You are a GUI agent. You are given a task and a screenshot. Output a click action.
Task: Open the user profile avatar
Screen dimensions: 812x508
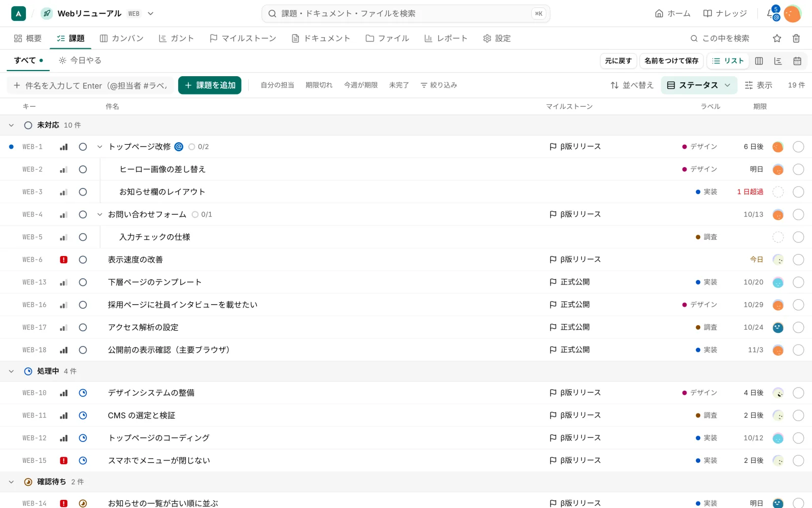click(792, 14)
